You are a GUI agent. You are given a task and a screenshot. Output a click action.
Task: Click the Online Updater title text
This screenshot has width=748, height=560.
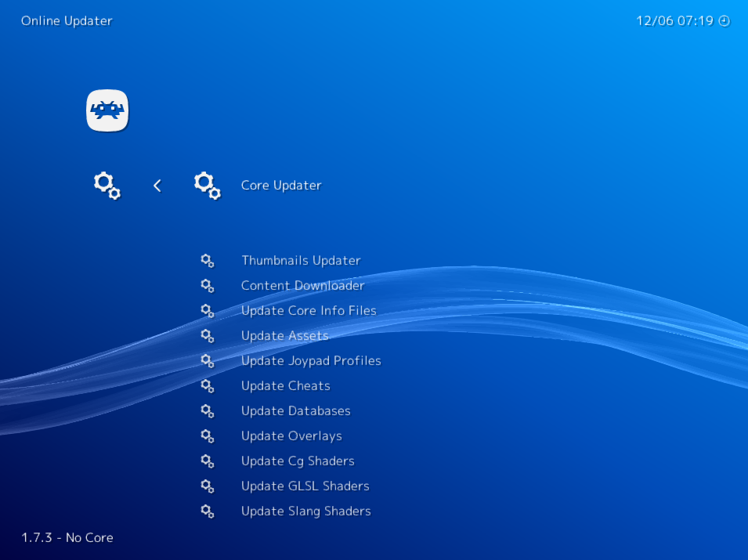[x=67, y=21]
